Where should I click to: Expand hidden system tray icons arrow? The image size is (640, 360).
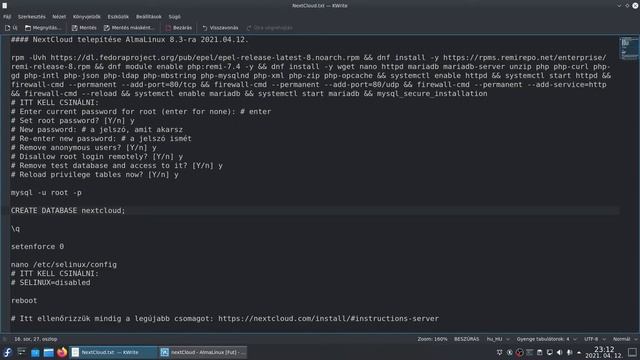(x=579, y=352)
